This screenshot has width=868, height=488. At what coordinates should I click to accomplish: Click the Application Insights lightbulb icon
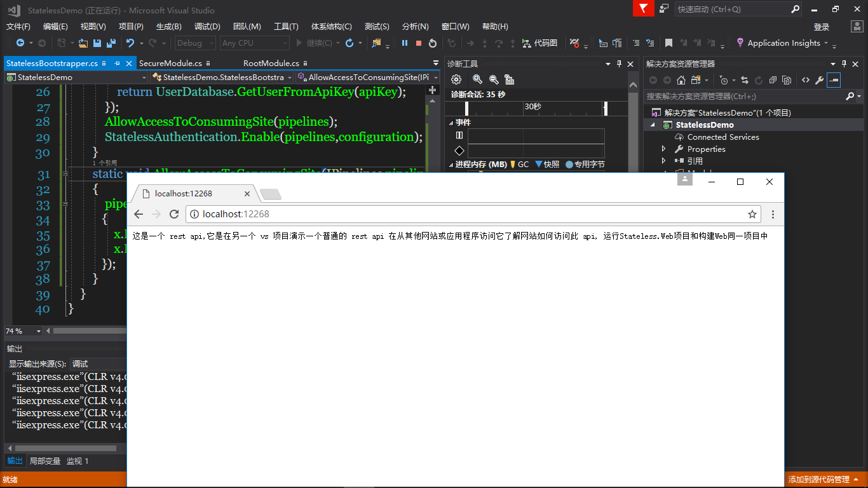pyautogui.click(x=740, y=43)
